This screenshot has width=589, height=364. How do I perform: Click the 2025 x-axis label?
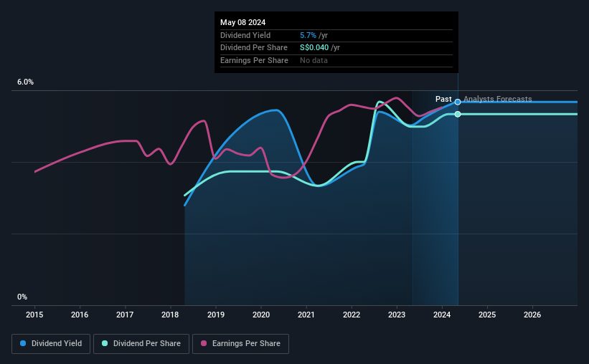[487, 315]
